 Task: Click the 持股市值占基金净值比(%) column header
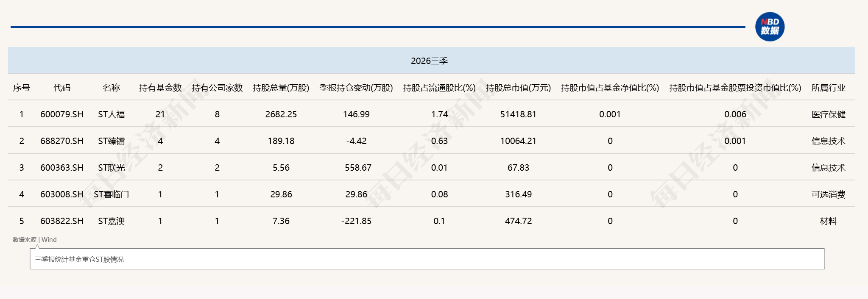click(x=610, y=88)
